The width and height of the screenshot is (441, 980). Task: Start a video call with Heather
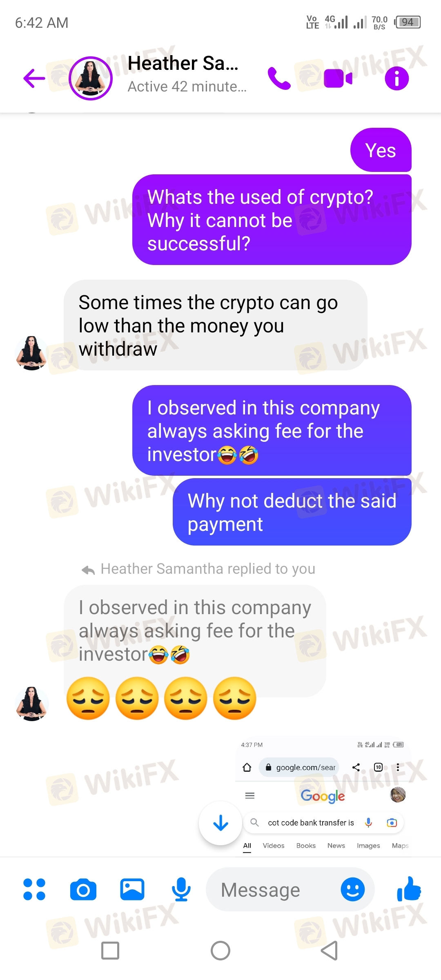tap(338, 78)
